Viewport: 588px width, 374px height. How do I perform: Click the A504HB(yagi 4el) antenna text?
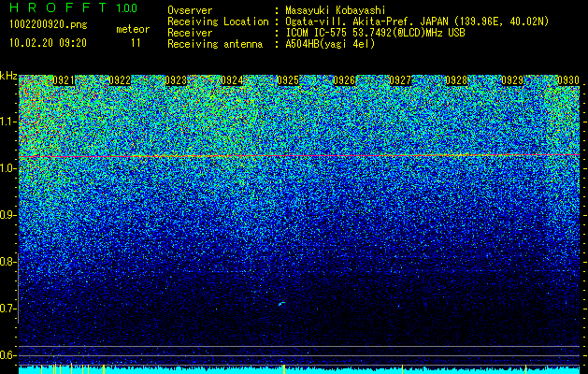coord(330,44)
